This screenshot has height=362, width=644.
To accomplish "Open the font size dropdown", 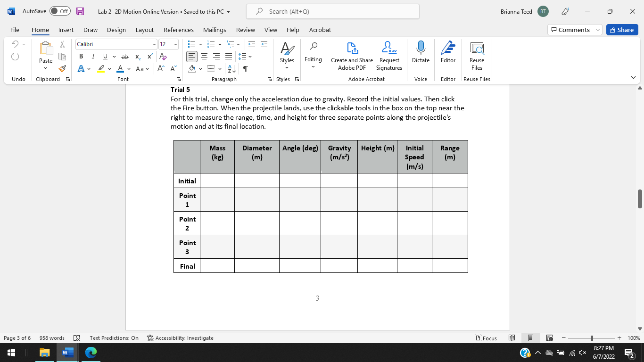I will coord(175,44).
